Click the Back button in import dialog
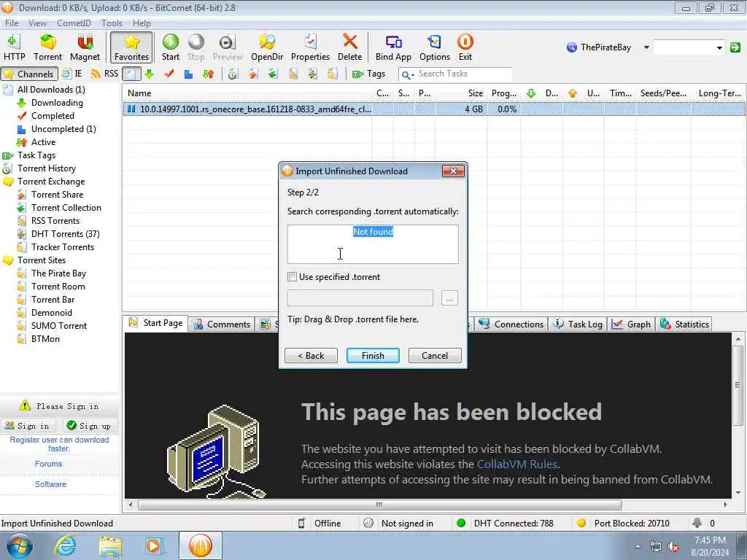The height and width of the screenshot is (560, 747). (x=311, y=356)
